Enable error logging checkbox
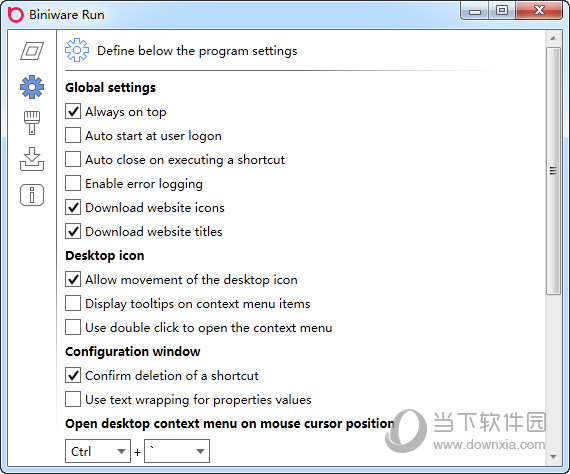570x474 pixels. (x=73, y=184)
